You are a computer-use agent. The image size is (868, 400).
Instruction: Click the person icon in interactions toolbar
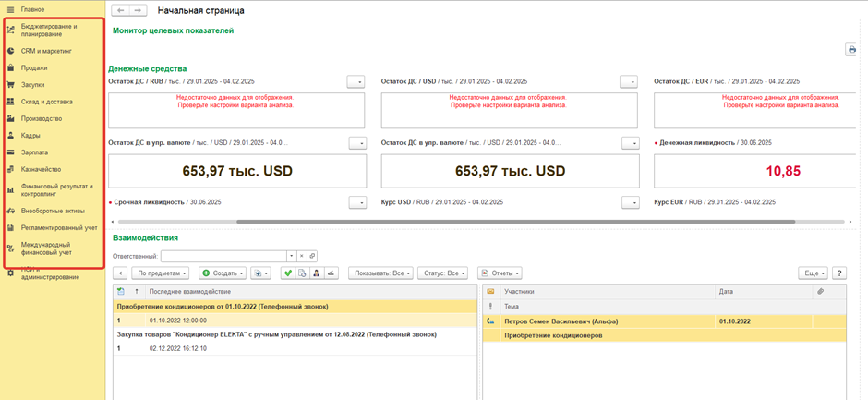click(x=316, y=273)
